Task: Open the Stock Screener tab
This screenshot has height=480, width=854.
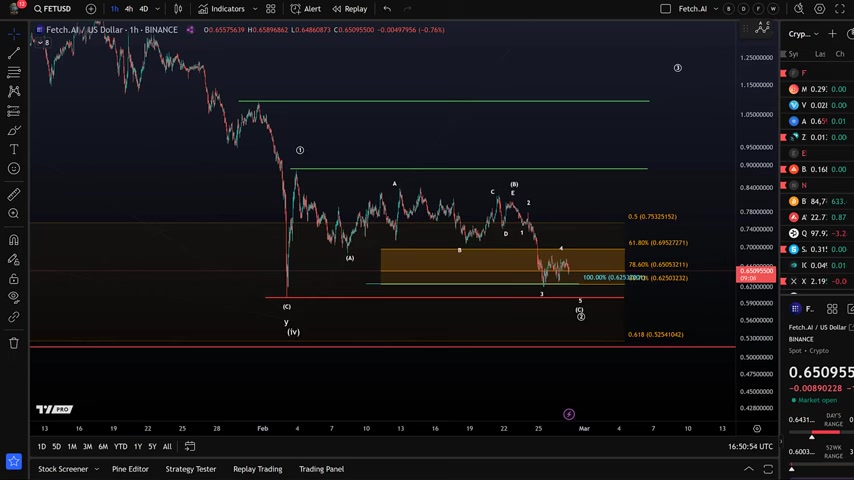Action: [63, 469]
